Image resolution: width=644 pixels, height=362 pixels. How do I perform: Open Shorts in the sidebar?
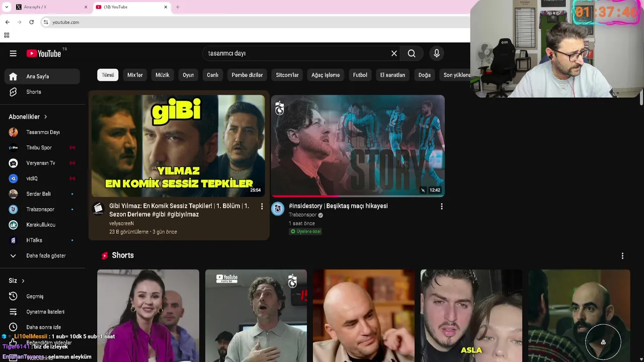pyautogui.click(x=42, y=92)
